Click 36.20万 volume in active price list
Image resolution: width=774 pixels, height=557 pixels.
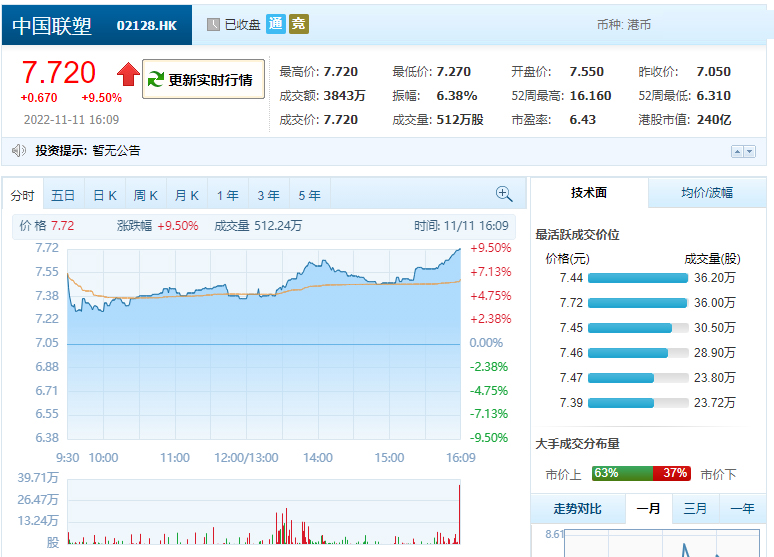[x=714, y=278]
